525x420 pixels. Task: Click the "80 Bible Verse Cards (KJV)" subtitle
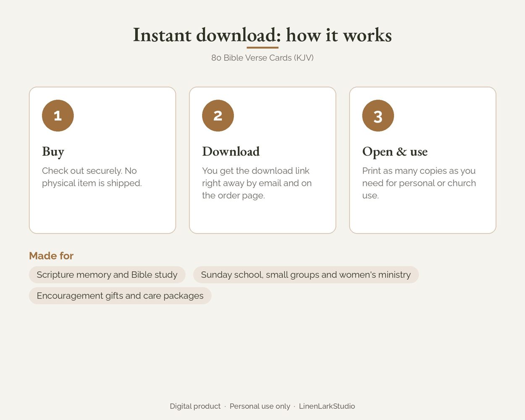click(x=262, y=58)
